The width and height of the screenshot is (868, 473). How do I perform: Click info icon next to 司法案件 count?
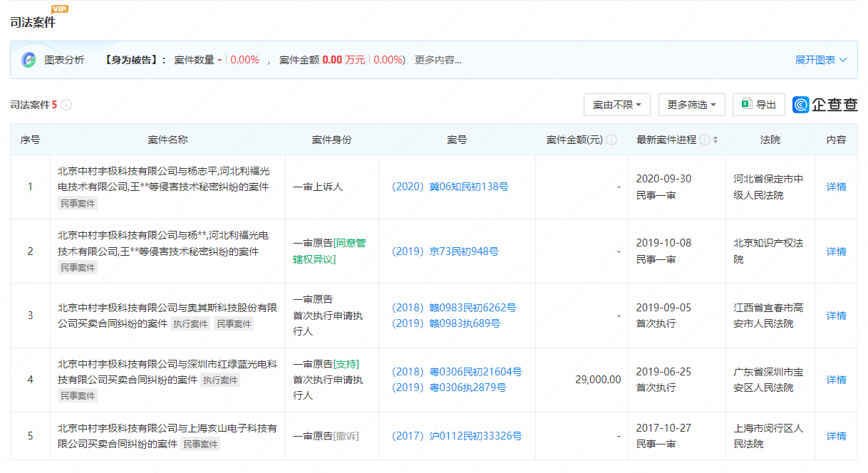tap(66, 105)
